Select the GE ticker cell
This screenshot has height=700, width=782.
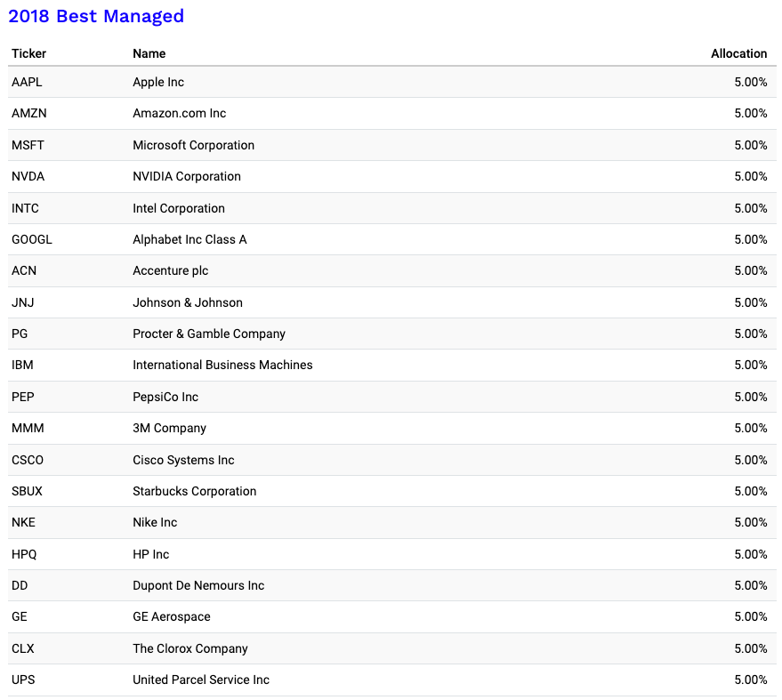(19, 616)
